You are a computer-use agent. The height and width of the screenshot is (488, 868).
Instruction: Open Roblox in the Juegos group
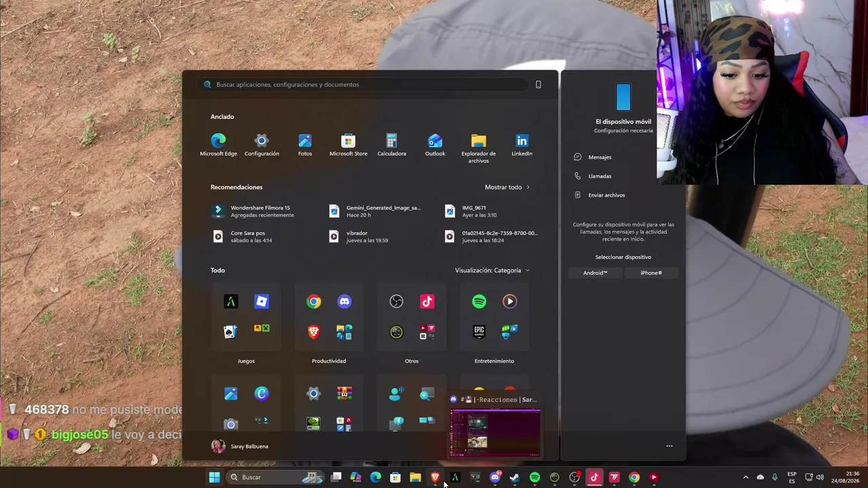point(262,302)
